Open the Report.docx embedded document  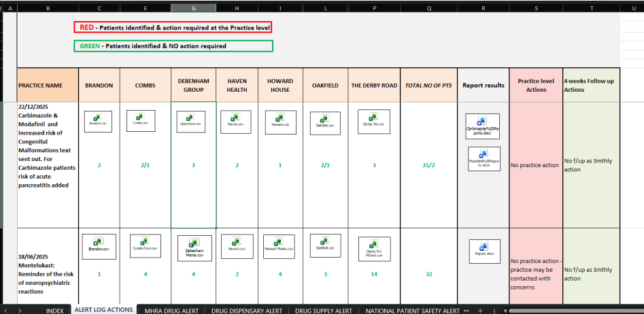coord(483,251)
